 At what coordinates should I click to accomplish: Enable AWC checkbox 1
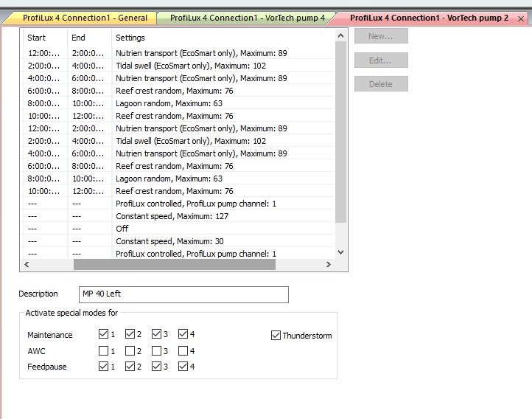pyautogui.click(x=103, y=350)
